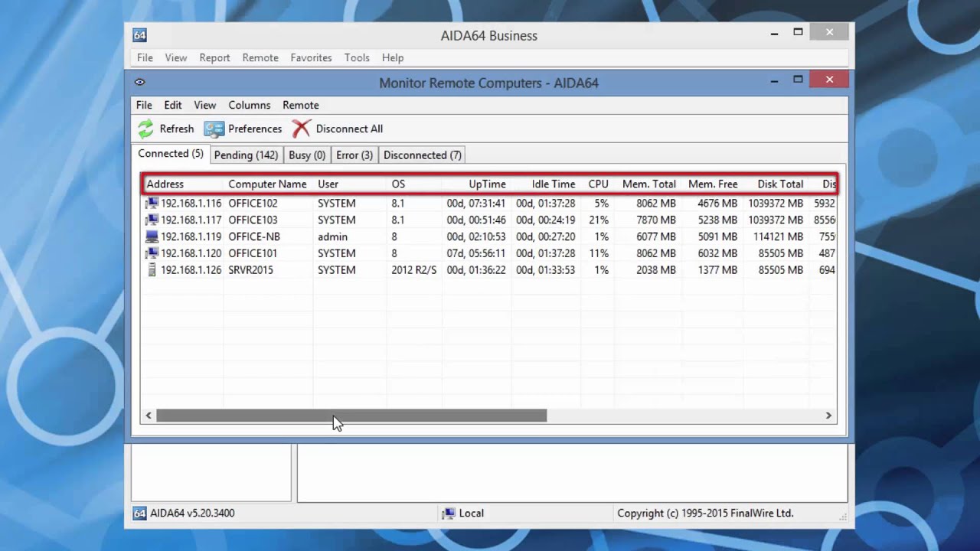Click Disconnect All red X button

click(x=301, y=129)
